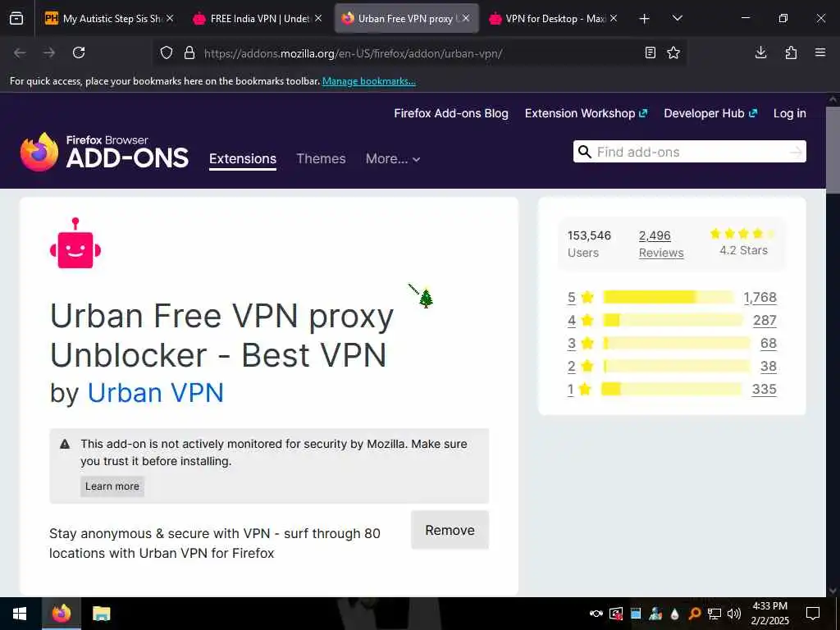Image resolution: width=840 pixels, height=630 pixels.
Task: Click the orange magnifier tray icon
Action: [695, 614]
